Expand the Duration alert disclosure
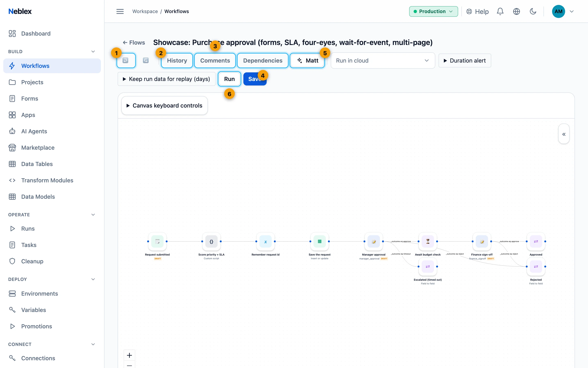This screenshot has width=588, height=368. (x=464, y=60)
